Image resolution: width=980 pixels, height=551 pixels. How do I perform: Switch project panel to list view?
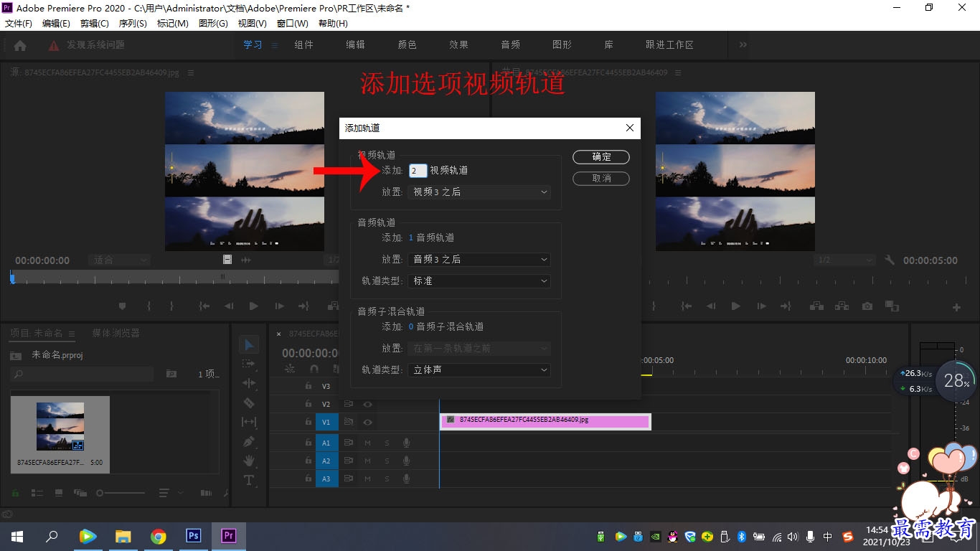37,494
